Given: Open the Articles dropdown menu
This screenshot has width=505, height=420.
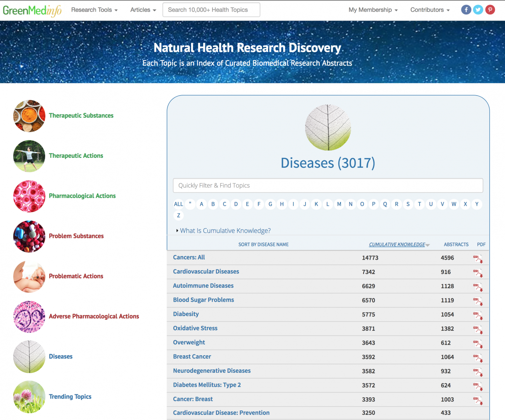Looking at the screenshot, I should pos(143,10).
